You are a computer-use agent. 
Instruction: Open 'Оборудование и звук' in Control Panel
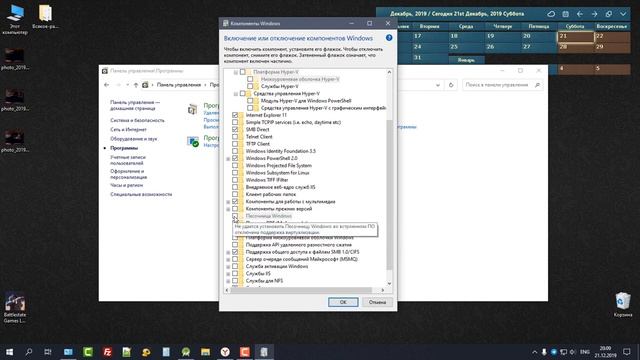[133, 139]
